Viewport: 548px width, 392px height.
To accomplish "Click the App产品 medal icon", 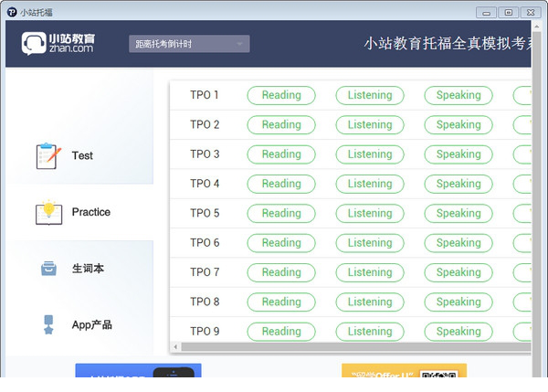I will pyautogui.click(x=48, y=325).
